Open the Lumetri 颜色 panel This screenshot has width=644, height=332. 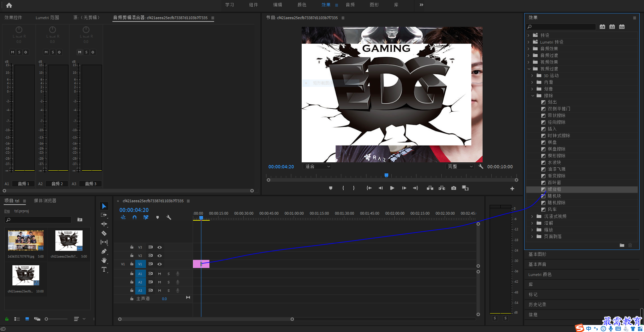[540, 274]
